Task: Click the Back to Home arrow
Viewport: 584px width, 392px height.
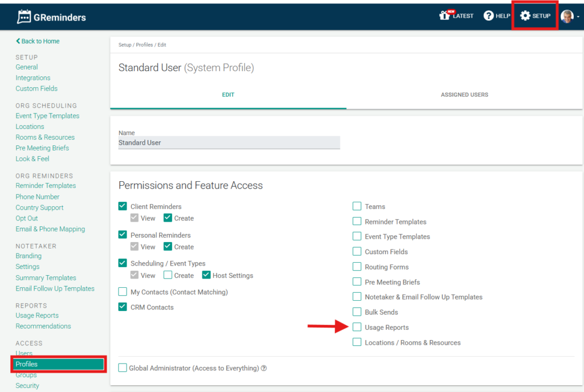Action: coord(18,42)
